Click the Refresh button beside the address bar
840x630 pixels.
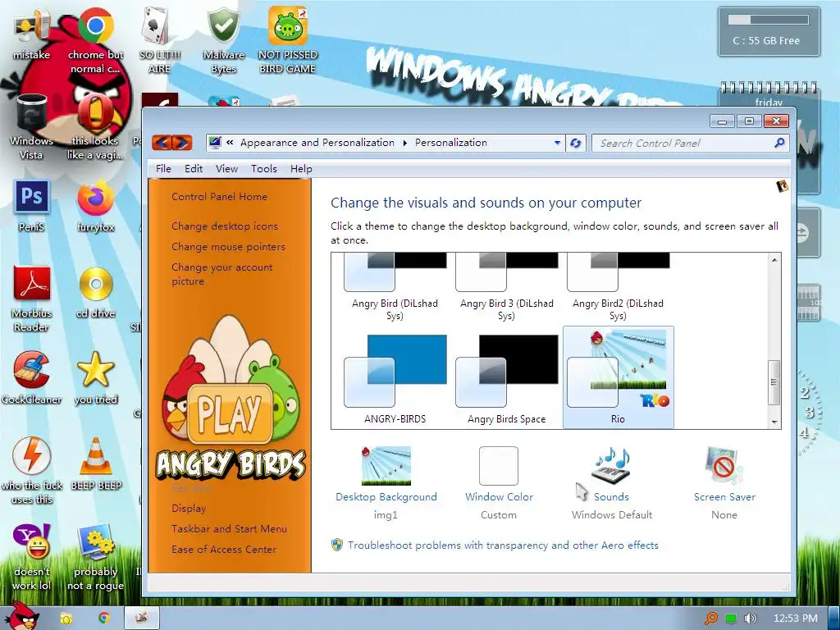[576, 143]
